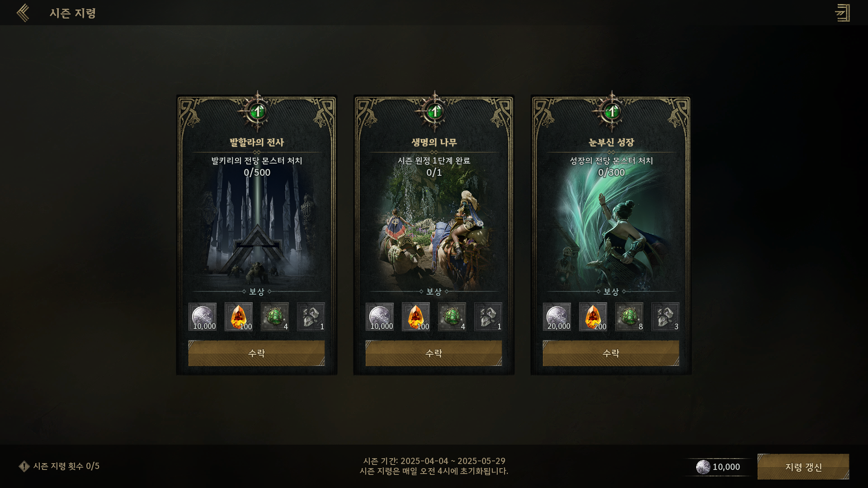Click the grey ore 3 reward on 눈부신 성장

coord(665,317)
